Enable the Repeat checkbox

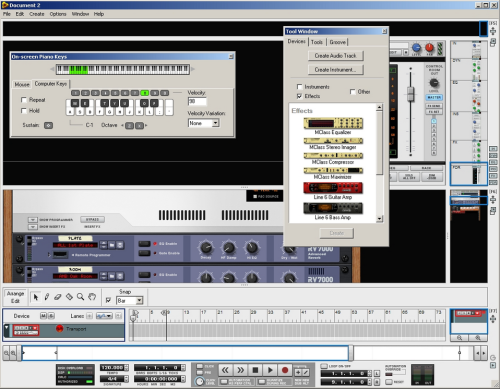[24, 100]
